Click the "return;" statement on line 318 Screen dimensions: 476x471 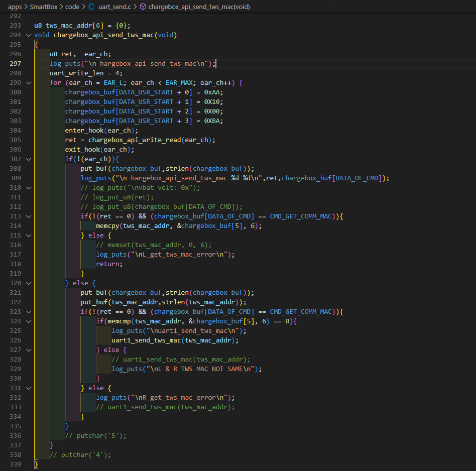(109, 264)
